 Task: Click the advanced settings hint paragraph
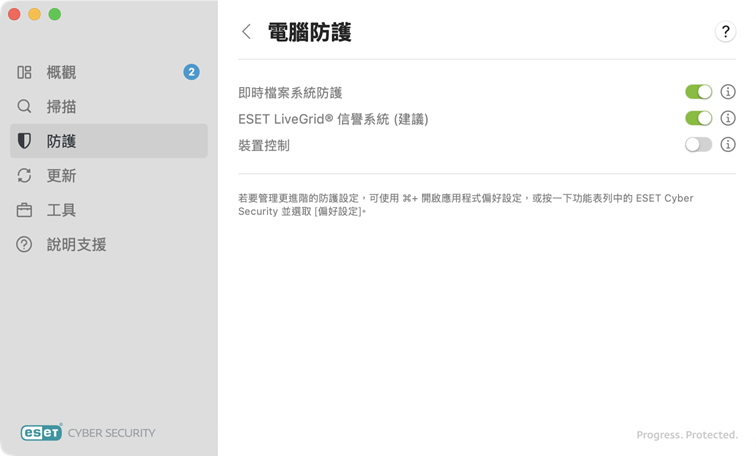(x=466, y=205)
